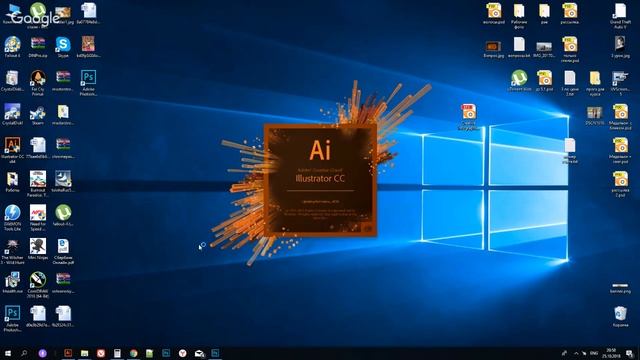Launch the CorelDRAW 2018 (64-Bit) shortcut
The width and height of the screenshot is (640, 360).
(x=38, y=285)
